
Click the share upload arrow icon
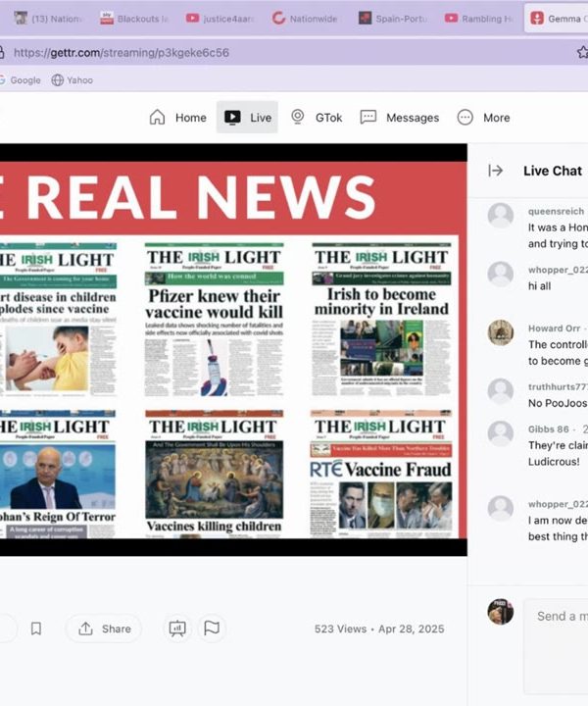coord(85,629)
